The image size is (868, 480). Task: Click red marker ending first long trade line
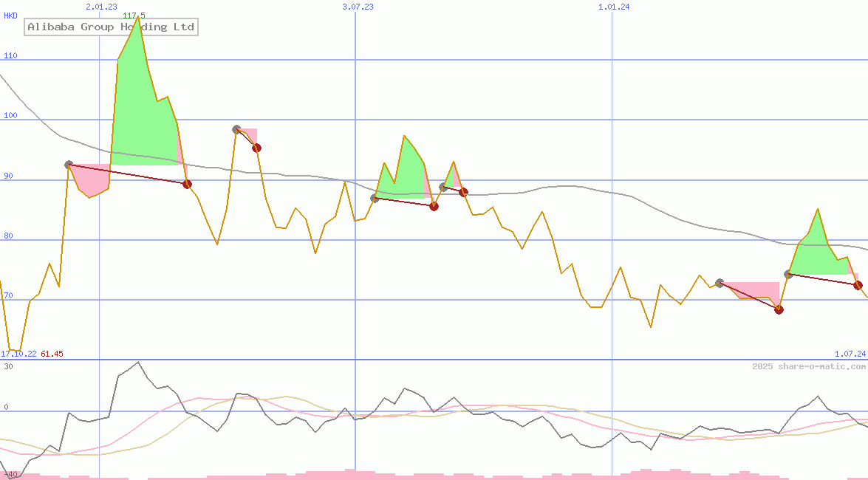pyautogui.click(x=187, y=184)
